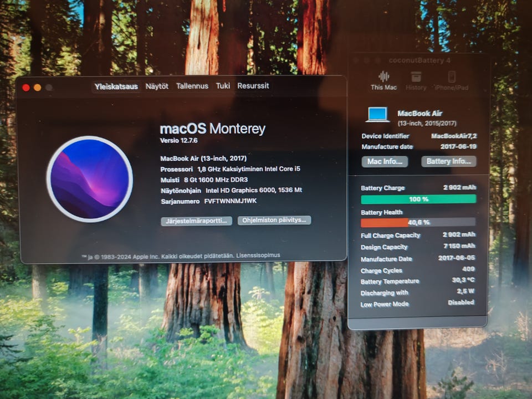
Task: Click the Manufacture date 2017-06-19 value
Action: [458, 146]
